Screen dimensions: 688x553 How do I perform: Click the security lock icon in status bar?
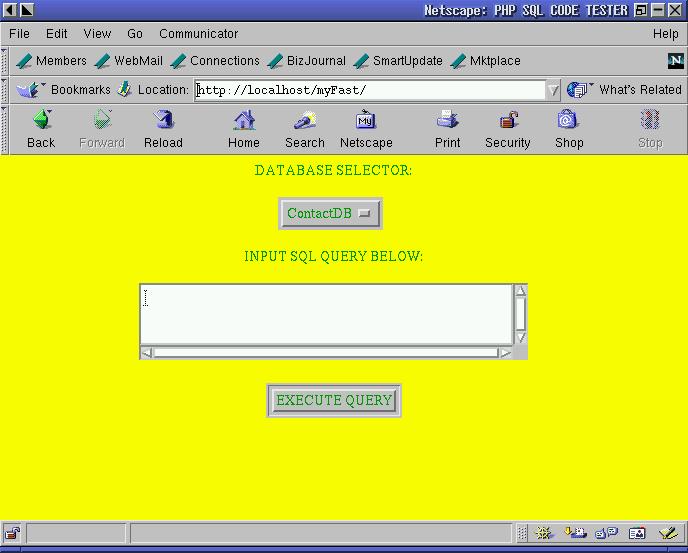(12, 533)
